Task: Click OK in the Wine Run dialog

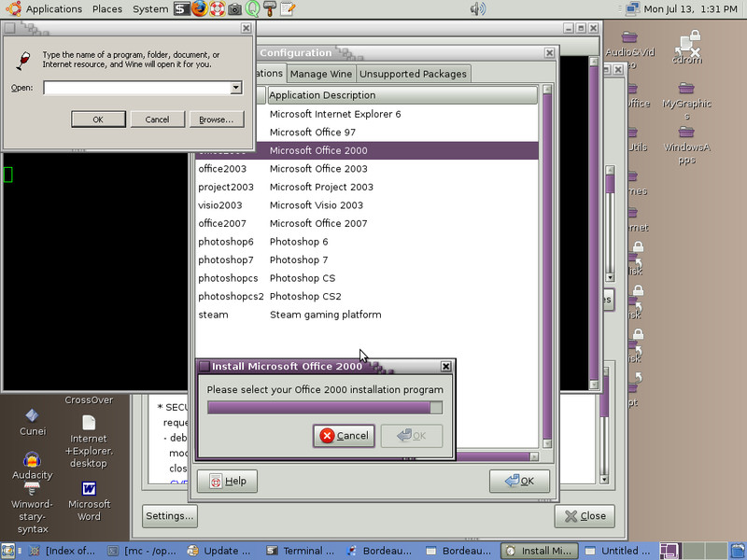Action: 98,119
